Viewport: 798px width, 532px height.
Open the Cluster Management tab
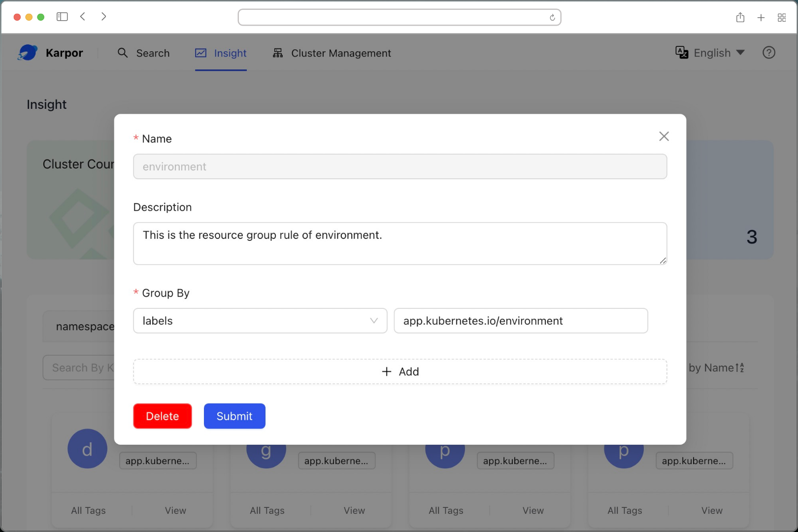pos(332,53)
